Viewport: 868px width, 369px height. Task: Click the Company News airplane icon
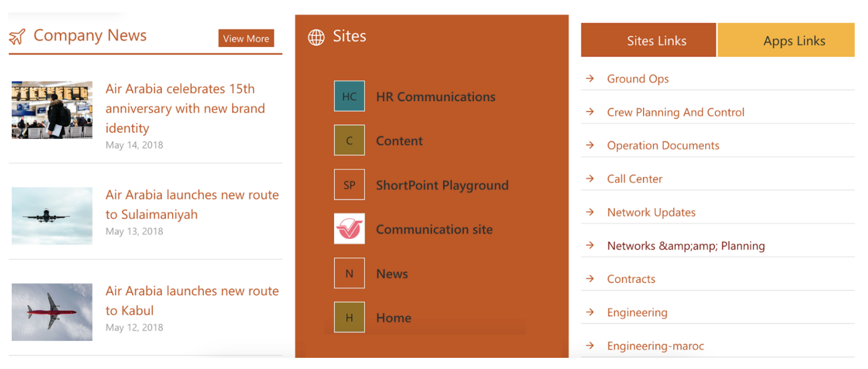(17, 36)
